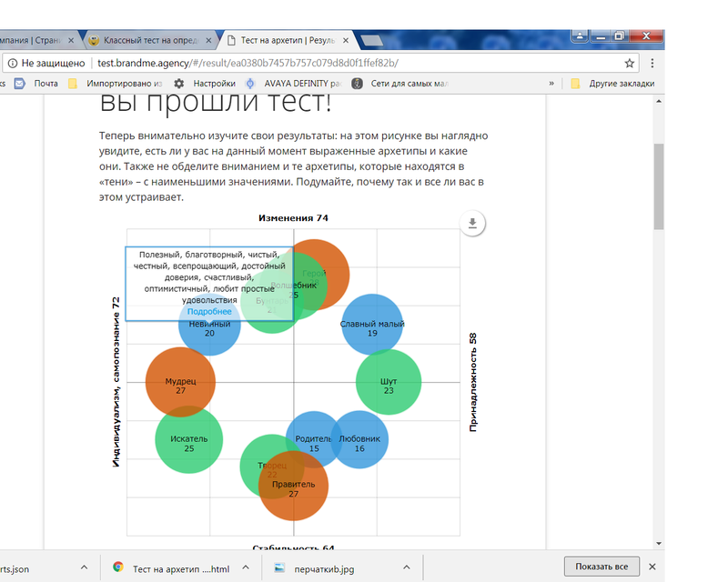This screenshot has width=728, height=582.
Task: Open the Chrome three-dot menu
Action: pos(652,63)
